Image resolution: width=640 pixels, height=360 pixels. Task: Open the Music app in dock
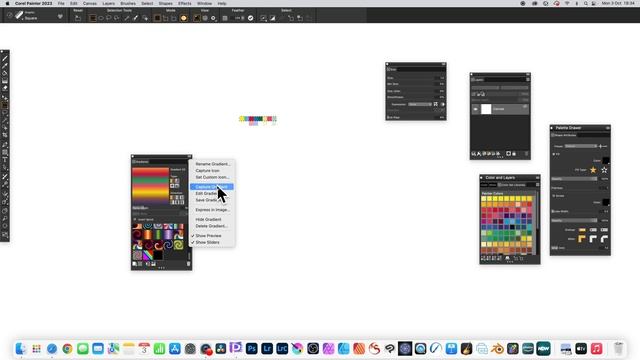tap(596, 349)
